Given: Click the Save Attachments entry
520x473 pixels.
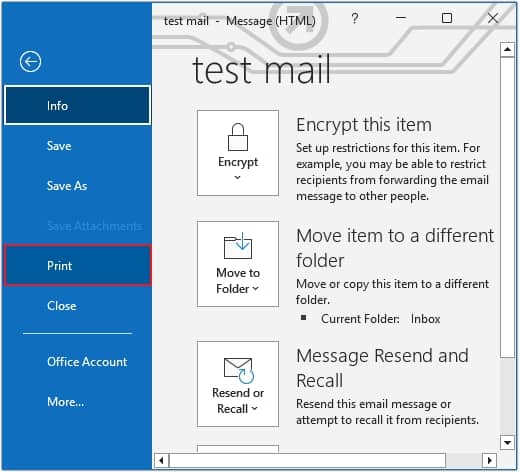Looking at the screenshot, I should click(77, 226).
